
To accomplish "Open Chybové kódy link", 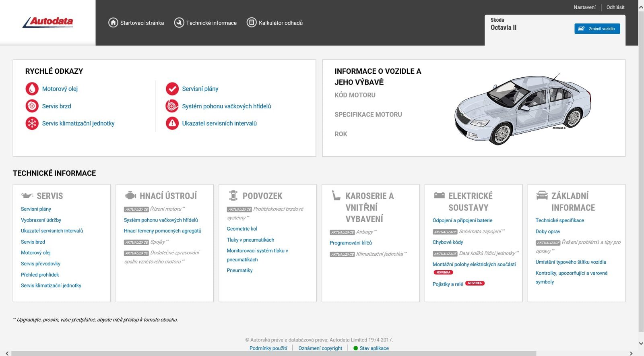I will click(x=448, y=242).
